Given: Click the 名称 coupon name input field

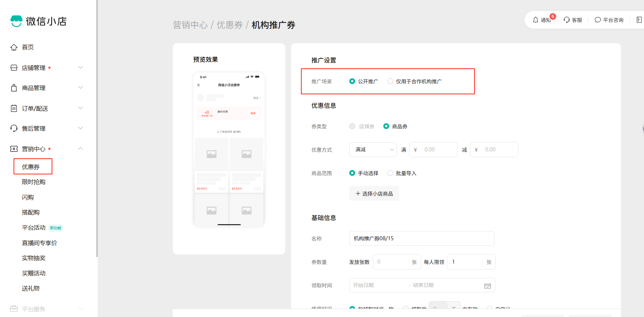Looking at the screenshot, I should pyautogui.click(x=421, y=238).
